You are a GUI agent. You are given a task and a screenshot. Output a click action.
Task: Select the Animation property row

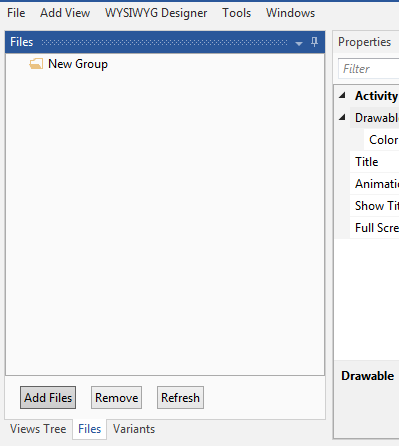[374, 184]
